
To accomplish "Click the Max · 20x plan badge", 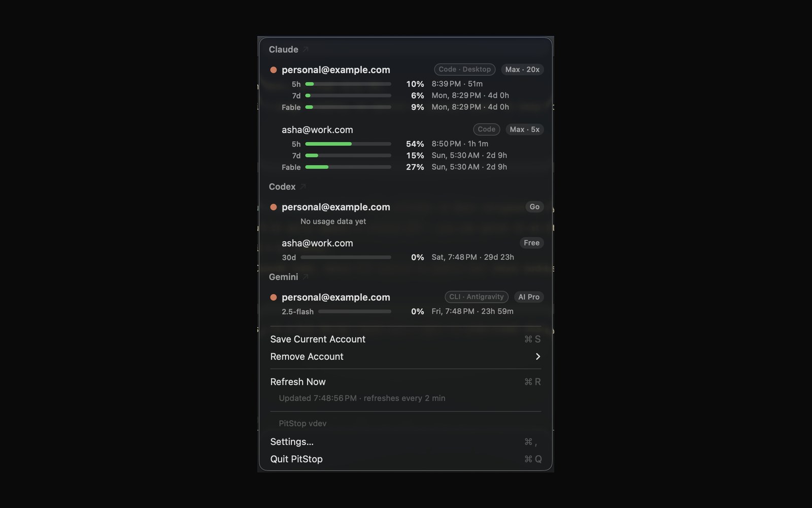I will (522, 69).
